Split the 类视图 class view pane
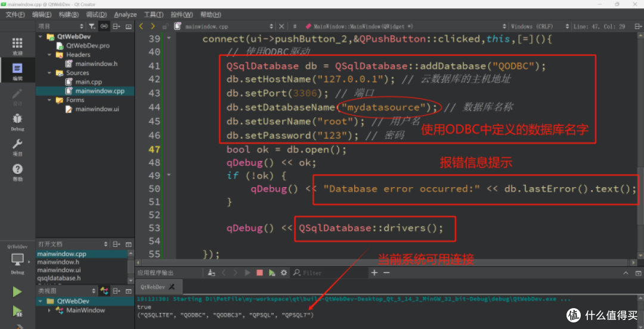This screenshot has height=329, width=644. pos(117,291)
